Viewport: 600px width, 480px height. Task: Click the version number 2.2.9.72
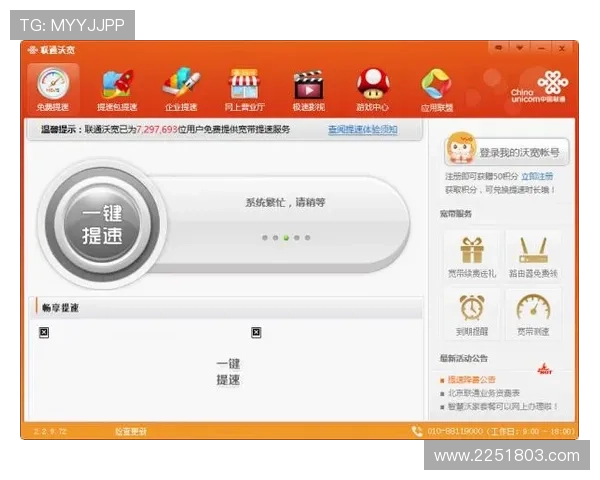(x=50, y=431)
